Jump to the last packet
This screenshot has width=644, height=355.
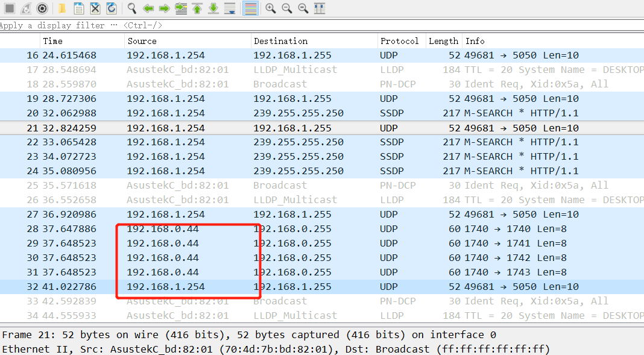[213, 8]
